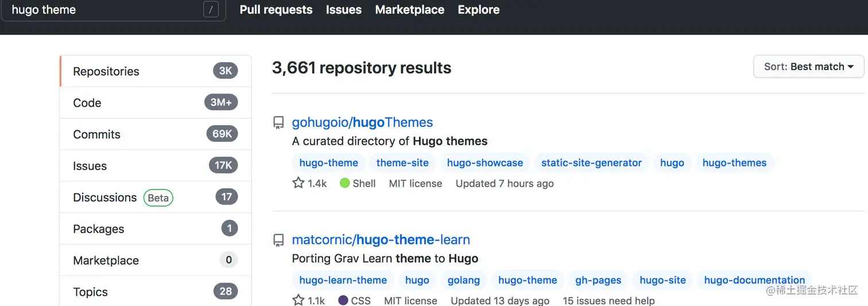Select the Code filter in sidebar
Image resolution: width=868 pixels, height=306 pixels.
156,103
